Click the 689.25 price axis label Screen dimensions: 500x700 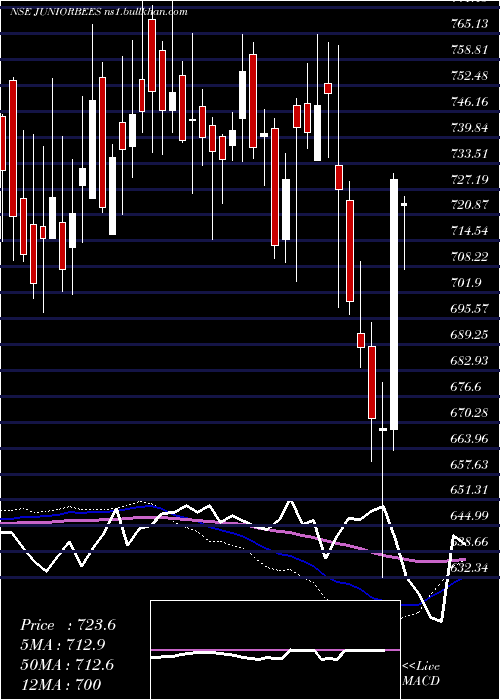coord(470,334)
